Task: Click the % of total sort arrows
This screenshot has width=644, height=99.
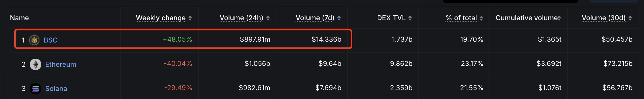Action: coord(481,18)
